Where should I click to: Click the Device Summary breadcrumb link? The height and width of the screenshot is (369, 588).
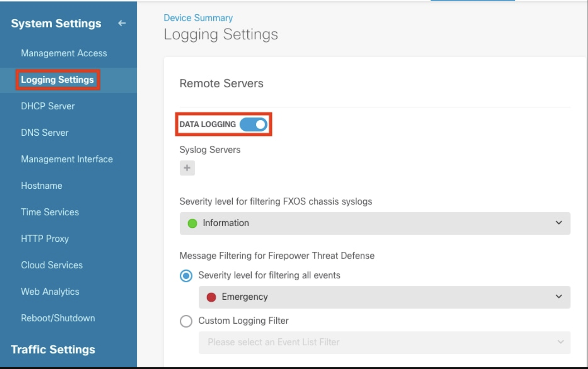pos(198,18)
